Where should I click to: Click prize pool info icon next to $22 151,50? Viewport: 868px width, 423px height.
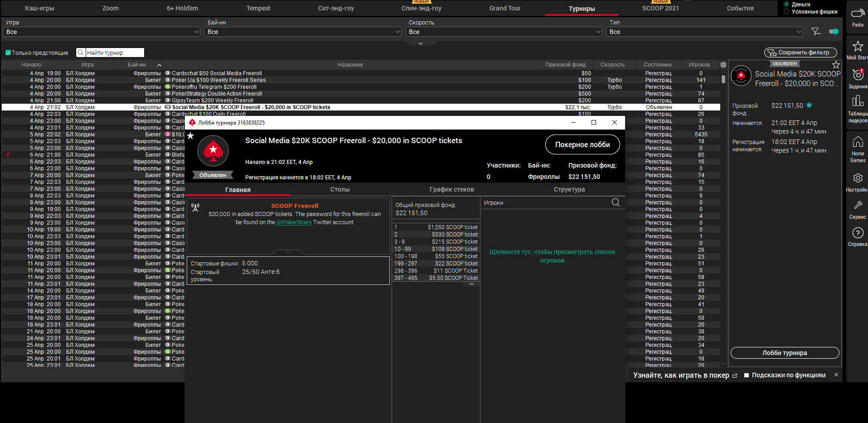[809, 105]
